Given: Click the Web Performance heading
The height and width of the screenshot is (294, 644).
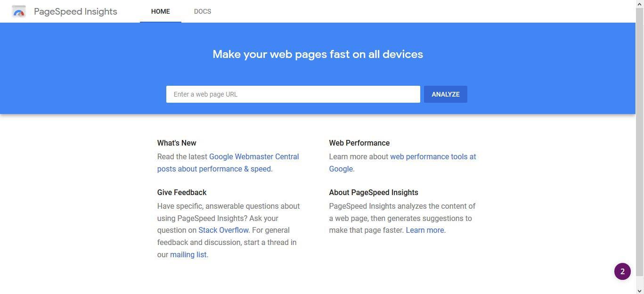Looking at the screenshot, I should [359, 143].
